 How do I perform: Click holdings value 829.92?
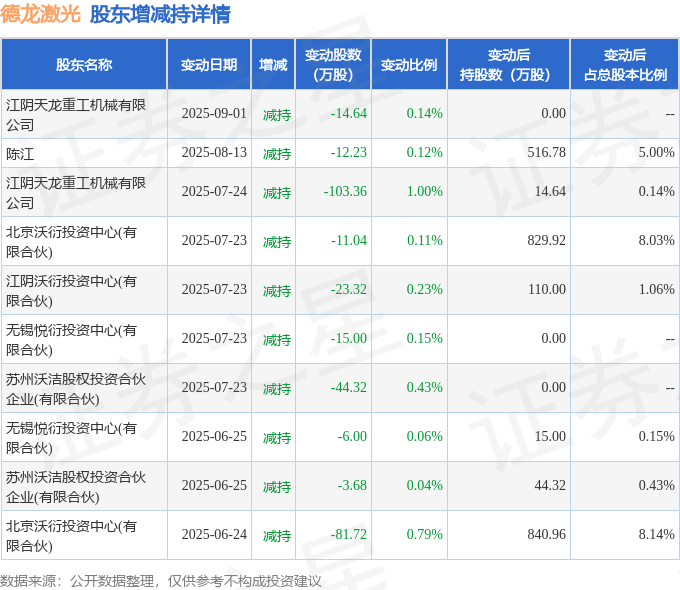(x=546, y=241)
